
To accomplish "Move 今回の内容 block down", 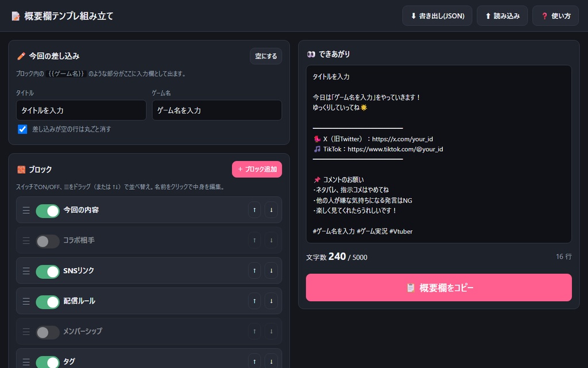I will click(271, 210).
